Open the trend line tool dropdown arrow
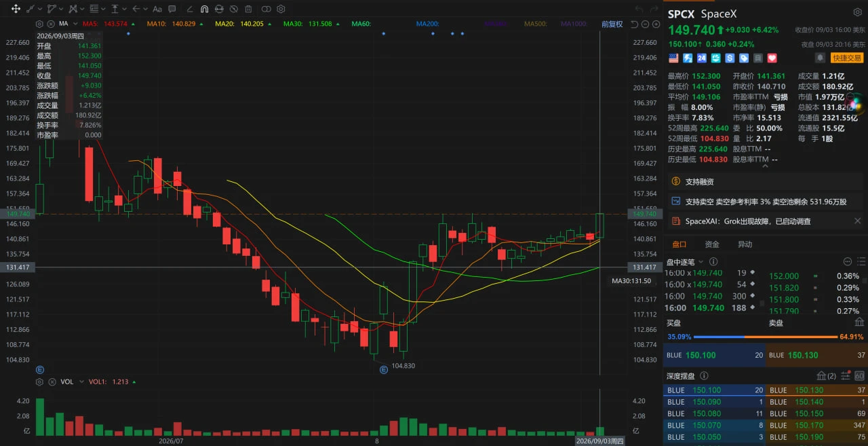 click(39, 9)
